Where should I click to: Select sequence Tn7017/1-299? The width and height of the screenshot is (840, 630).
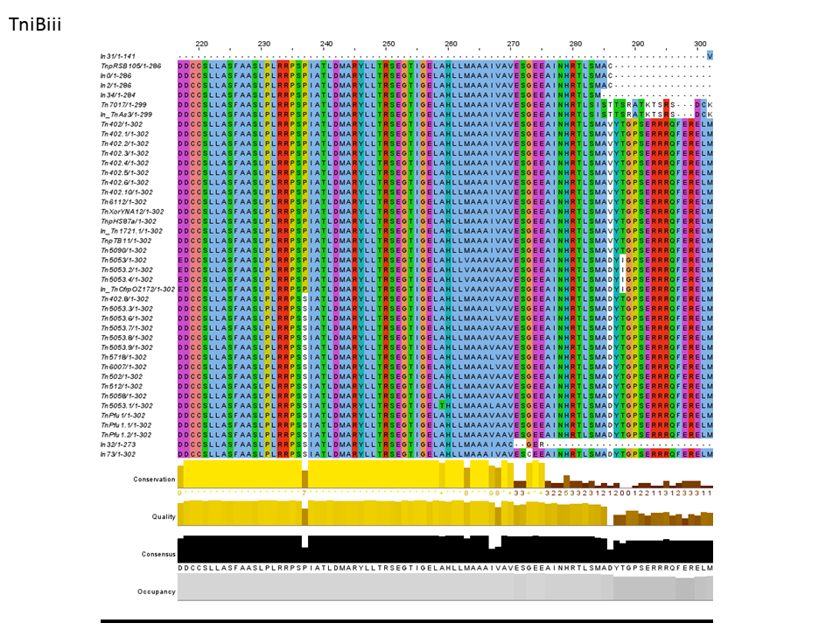pyautogui.click(x=126, y=105)
